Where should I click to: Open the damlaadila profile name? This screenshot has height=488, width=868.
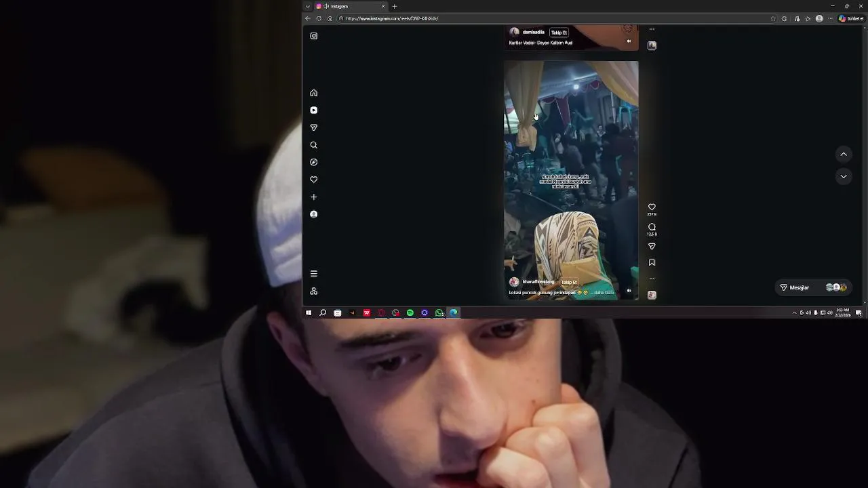tap(534, 32)
